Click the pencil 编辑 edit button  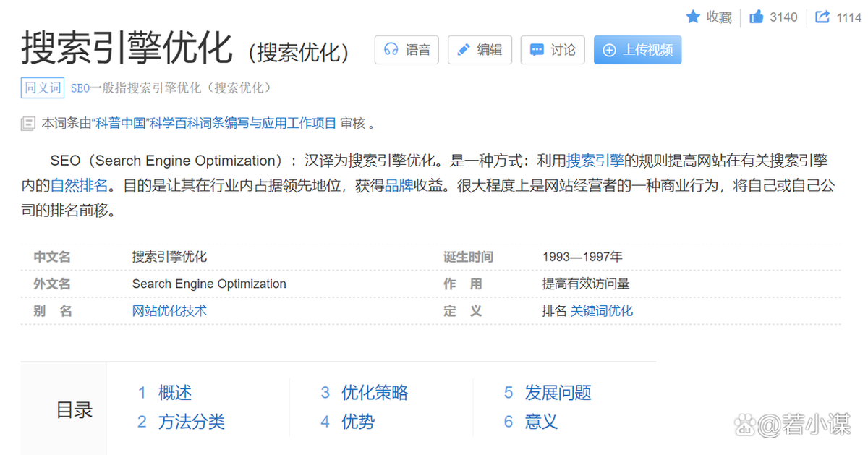pos(480,50)
